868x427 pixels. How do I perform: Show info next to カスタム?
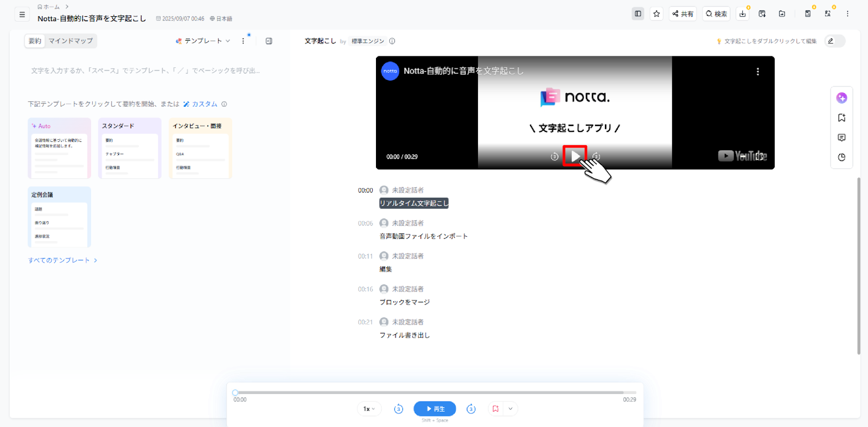click(224, 104)
